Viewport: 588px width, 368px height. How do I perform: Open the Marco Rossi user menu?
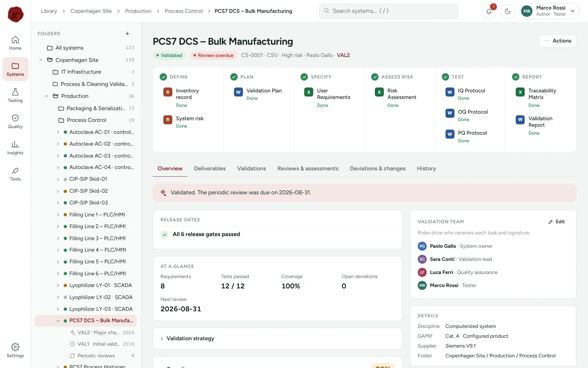[x=549, y=11]
